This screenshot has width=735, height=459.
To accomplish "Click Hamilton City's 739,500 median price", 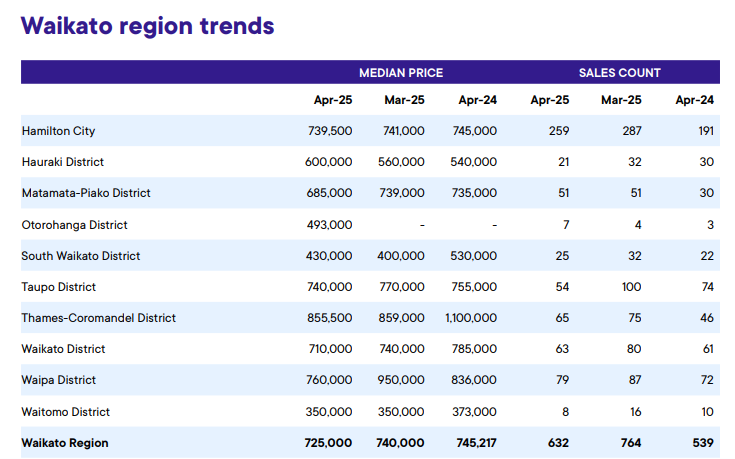I will pyautogui.click(x=330, y=131).
